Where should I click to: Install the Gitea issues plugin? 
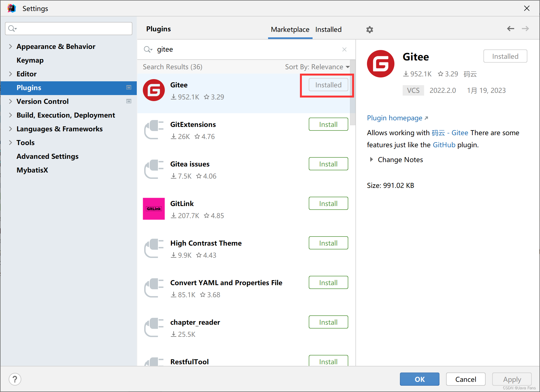(x=328, y=164)
